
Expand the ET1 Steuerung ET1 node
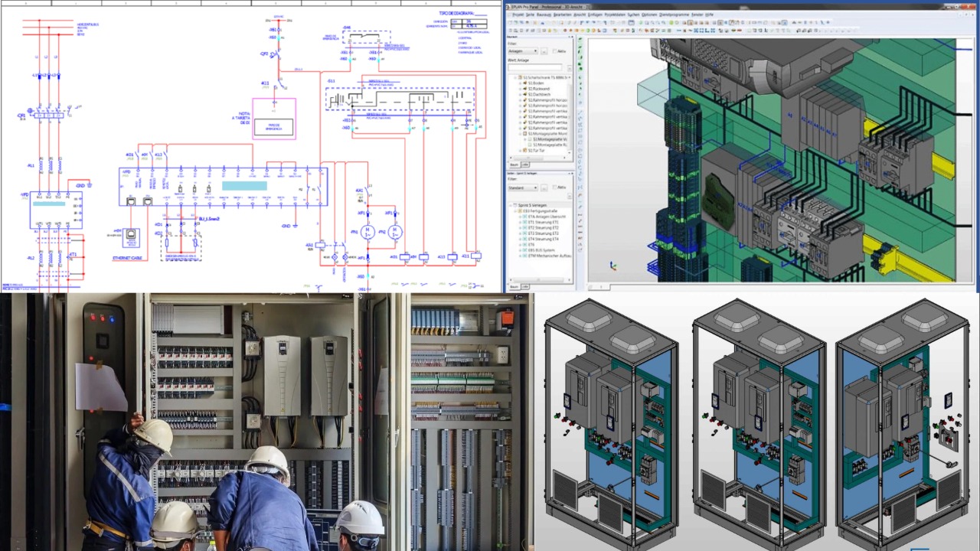click(x=520, y=223)
